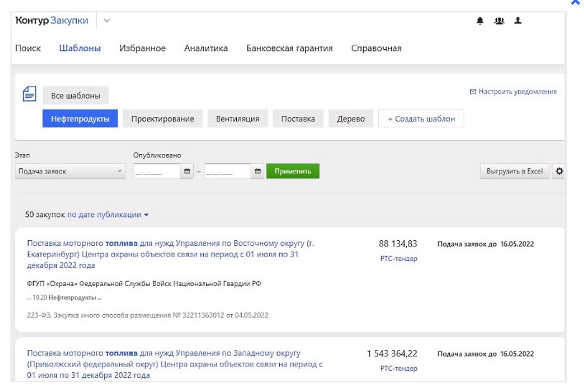Click + Создать шаблон button
This screenshot has width=584, height=392.
[421, 119]
